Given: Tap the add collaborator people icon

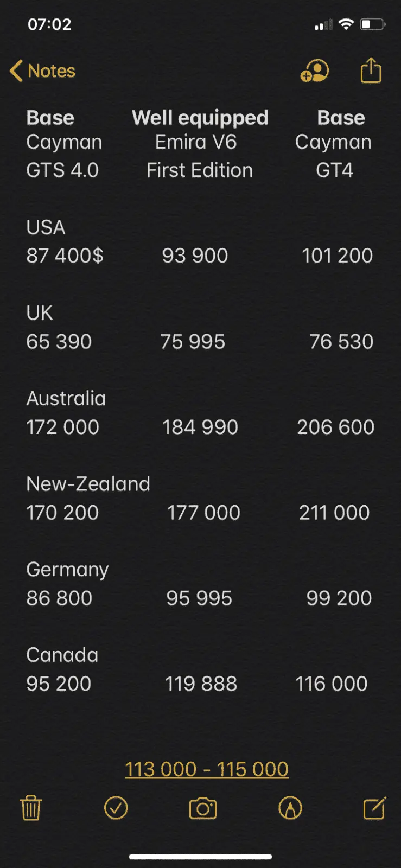Looking at the screenshot, I should pyautogui.click(x=315, y=71).
